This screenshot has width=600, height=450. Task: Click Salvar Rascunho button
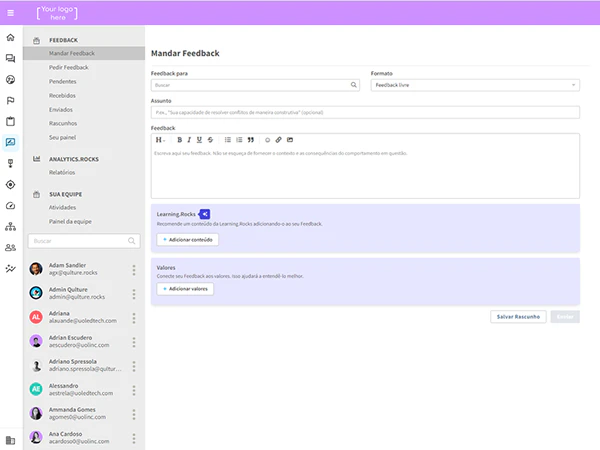(518, 317)
